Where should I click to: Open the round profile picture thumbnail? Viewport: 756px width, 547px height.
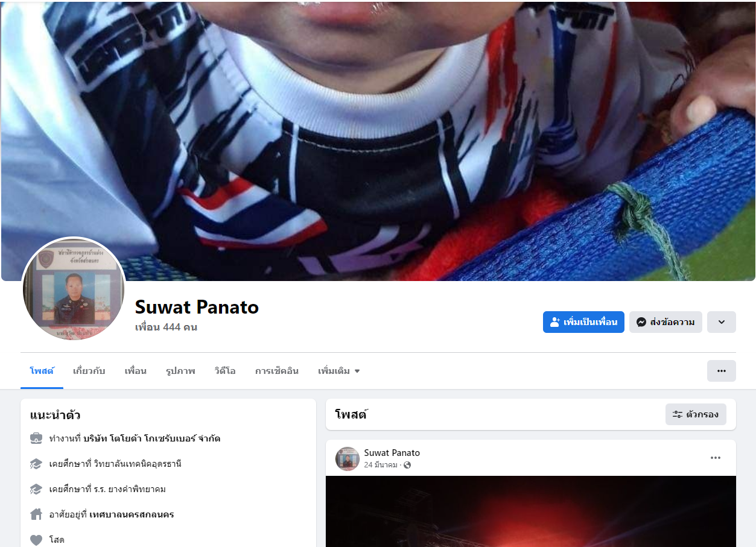tap(74, 289)
